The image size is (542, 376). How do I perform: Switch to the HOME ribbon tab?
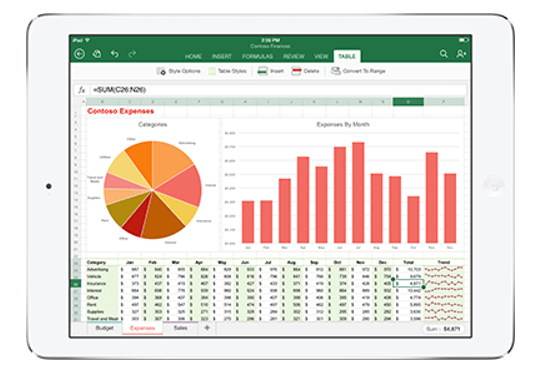[x=193, y=56]
